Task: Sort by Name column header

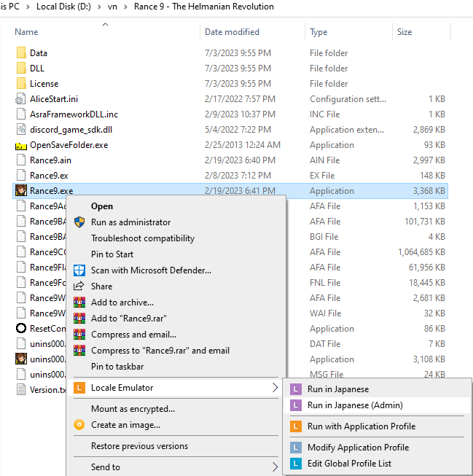Action: pos(26,32)
